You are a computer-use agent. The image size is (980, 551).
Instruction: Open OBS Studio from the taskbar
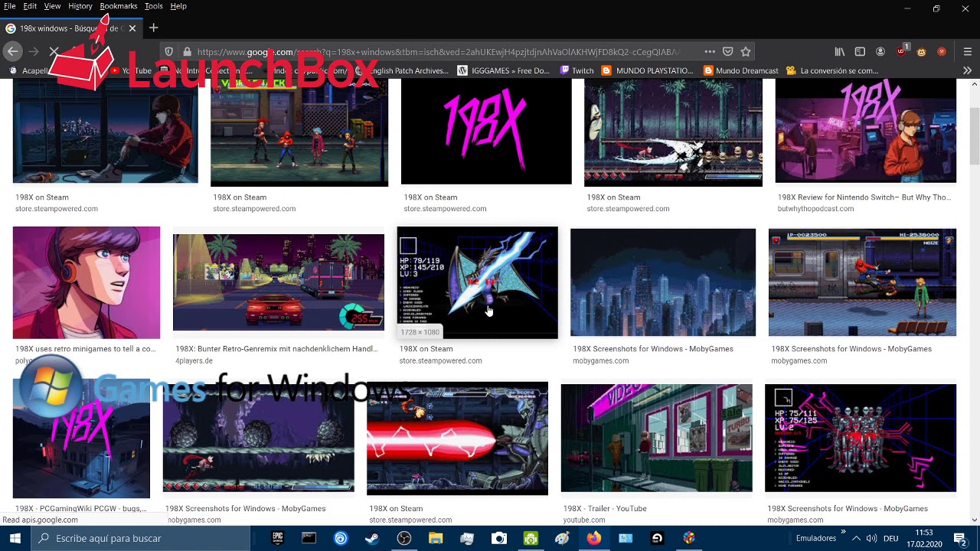tap(404, 538)
